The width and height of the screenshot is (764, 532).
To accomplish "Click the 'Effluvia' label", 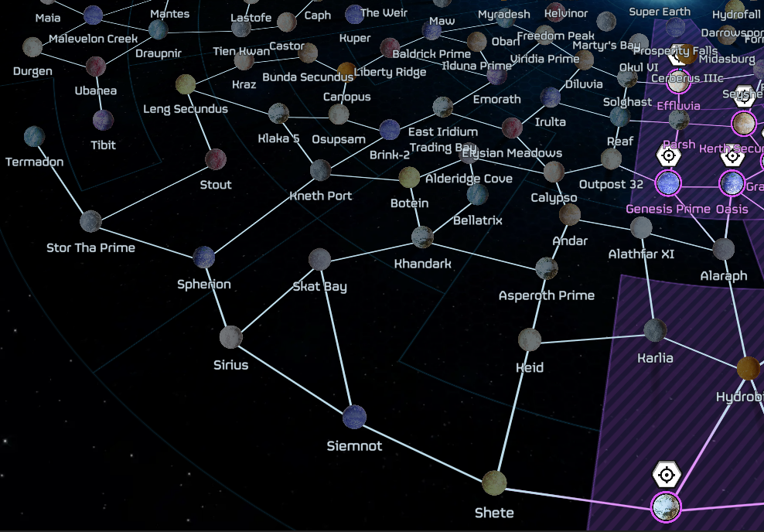I will (679, 106).
